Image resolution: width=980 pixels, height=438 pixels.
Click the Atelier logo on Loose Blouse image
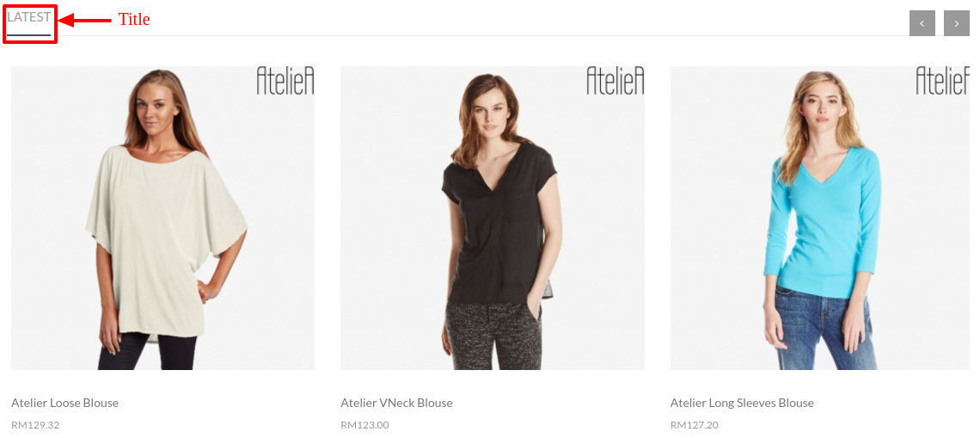click(285, 81)
